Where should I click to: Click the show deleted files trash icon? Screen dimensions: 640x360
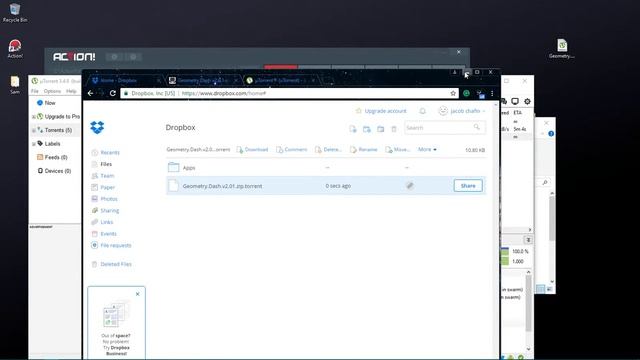pos(394,129)
